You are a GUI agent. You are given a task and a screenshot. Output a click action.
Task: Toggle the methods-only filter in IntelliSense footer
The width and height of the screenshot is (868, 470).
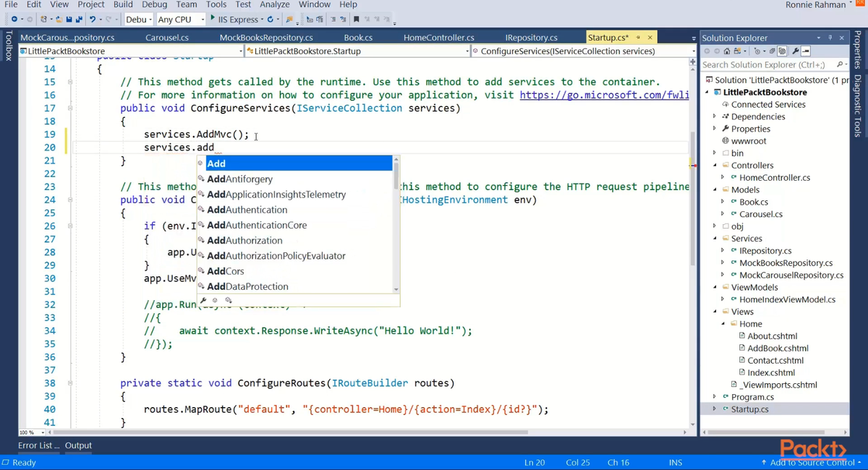click(216, 300)
